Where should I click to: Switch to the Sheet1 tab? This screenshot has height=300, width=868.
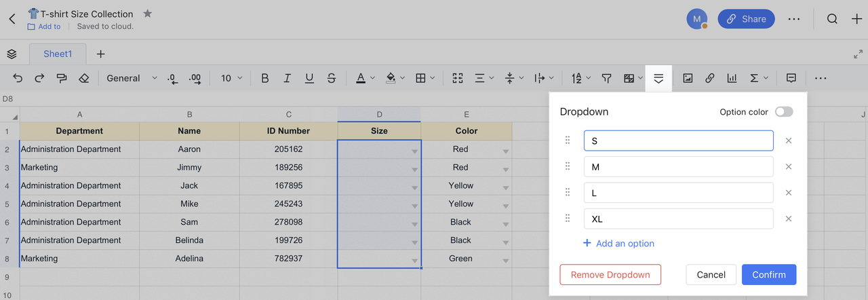click(58, 54)
